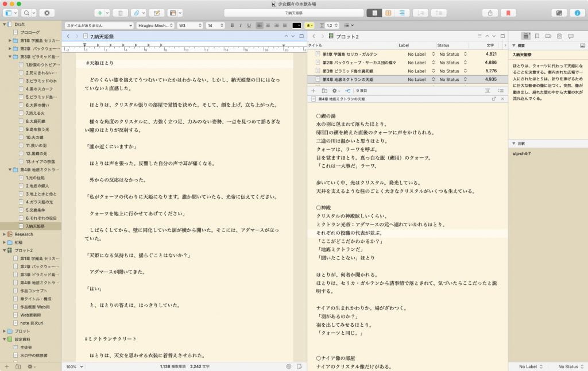Click the paperclip attach icon
This screenshot has height=371, width=588.
pos(137,13)
